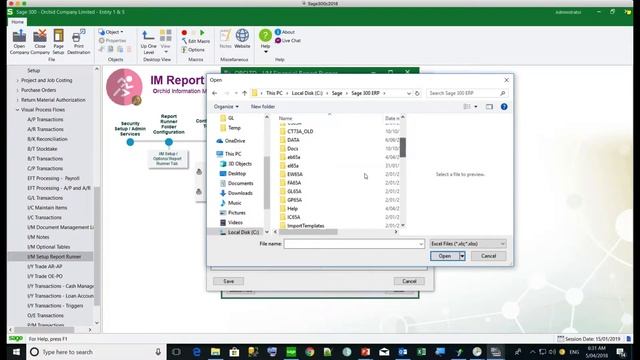Start Live Chat from the ribbon
This screenshot has height=360, width=640.
pos(288,41)
